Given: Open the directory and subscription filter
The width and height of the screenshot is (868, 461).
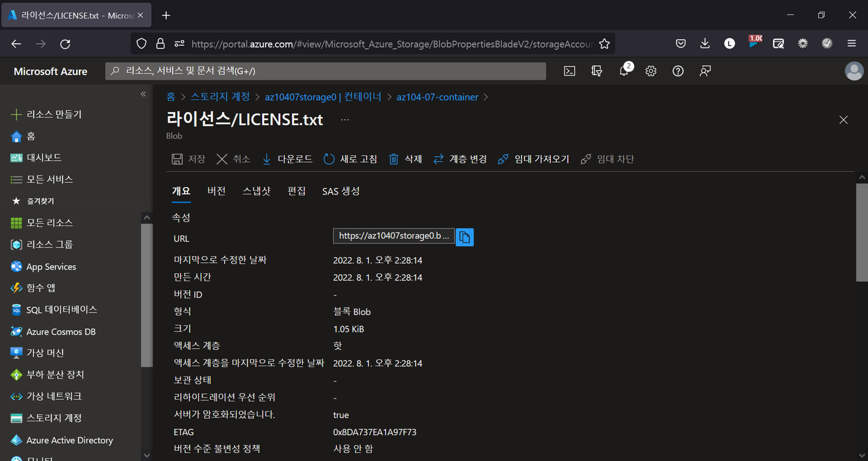Looking at the screenshot, I should 597,71.
